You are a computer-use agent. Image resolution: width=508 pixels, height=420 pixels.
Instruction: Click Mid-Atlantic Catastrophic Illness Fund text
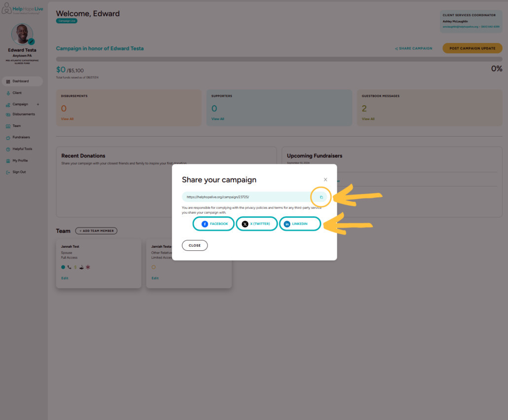(x=22, y=62)
